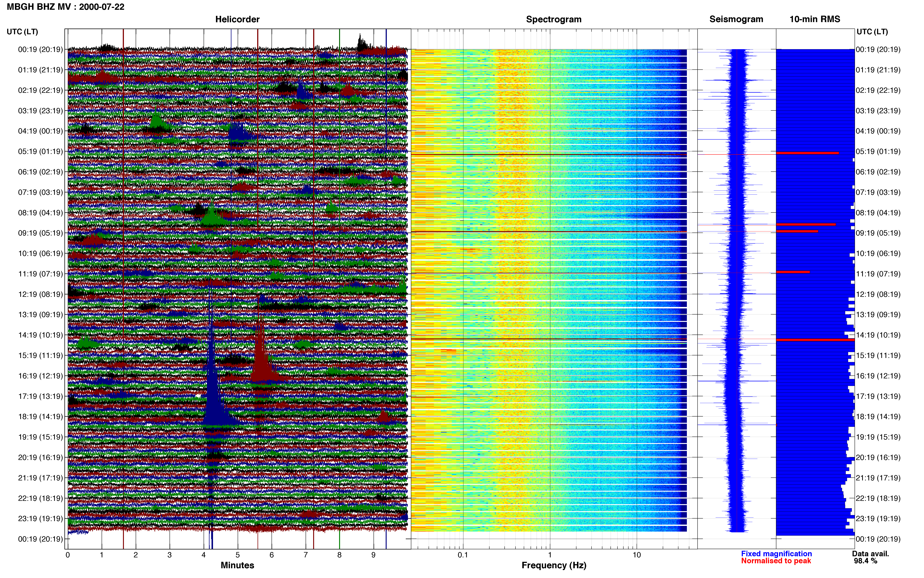924x578 pixels.
Task: Click 16:19 (12:19) beside the RMS panel
Action: point(878,376)
